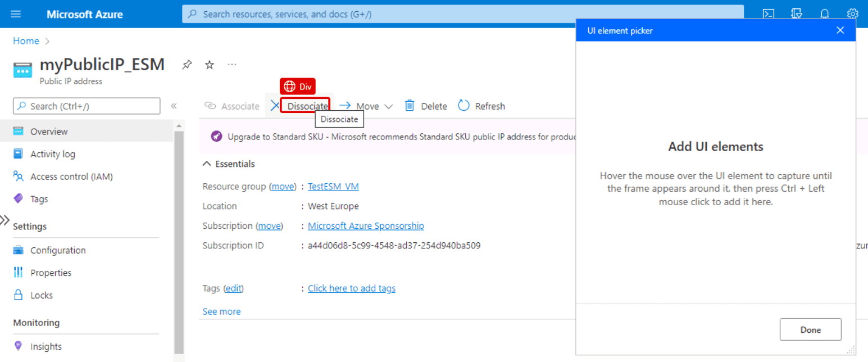Click the 'West Europe' location value
Image resolution: width=868 pixels, height=362 pixels.
point(333,206)
